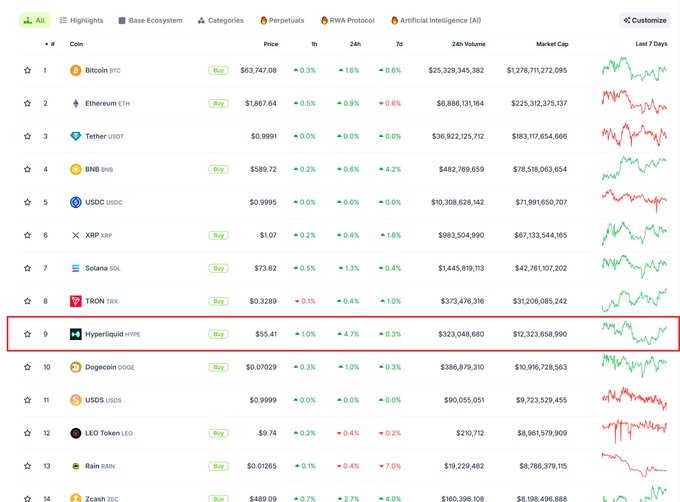680x502 pixels.
Task: Click Rain 7d change 7.0%
Action: click(x=390, y=466)
